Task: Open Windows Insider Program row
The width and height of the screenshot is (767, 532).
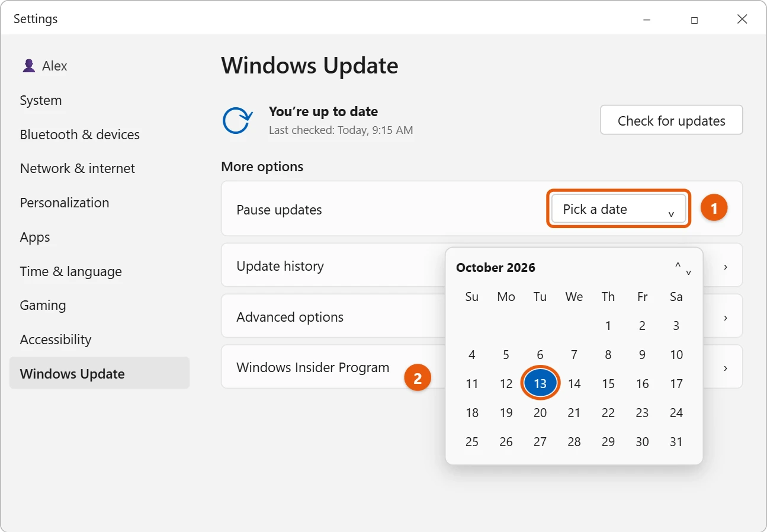Action: tap(482, 367)
